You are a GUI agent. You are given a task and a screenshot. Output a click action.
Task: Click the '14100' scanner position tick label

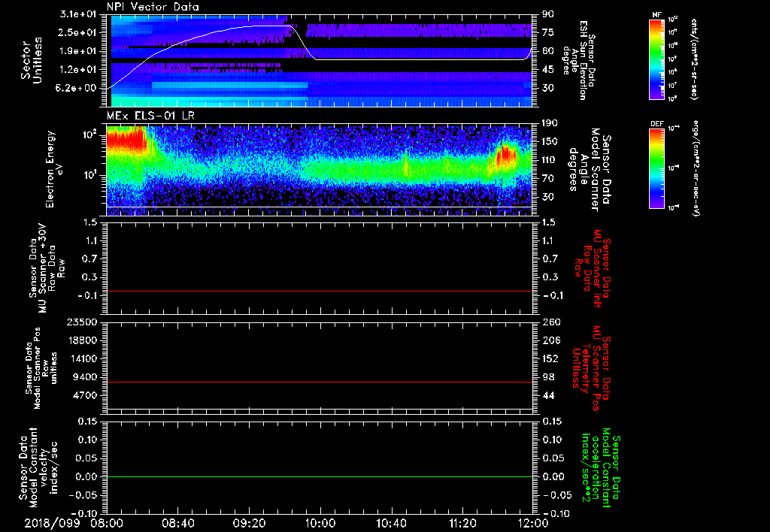82,358
